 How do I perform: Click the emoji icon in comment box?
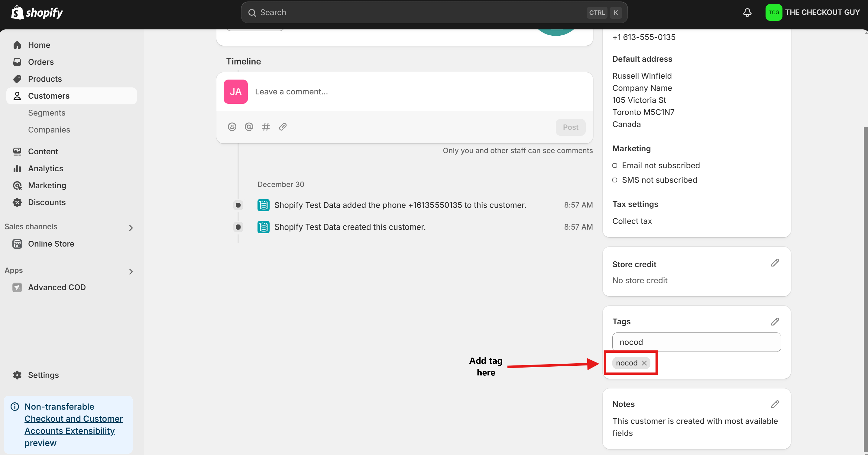pyautogui.click(x=232, y=127)
